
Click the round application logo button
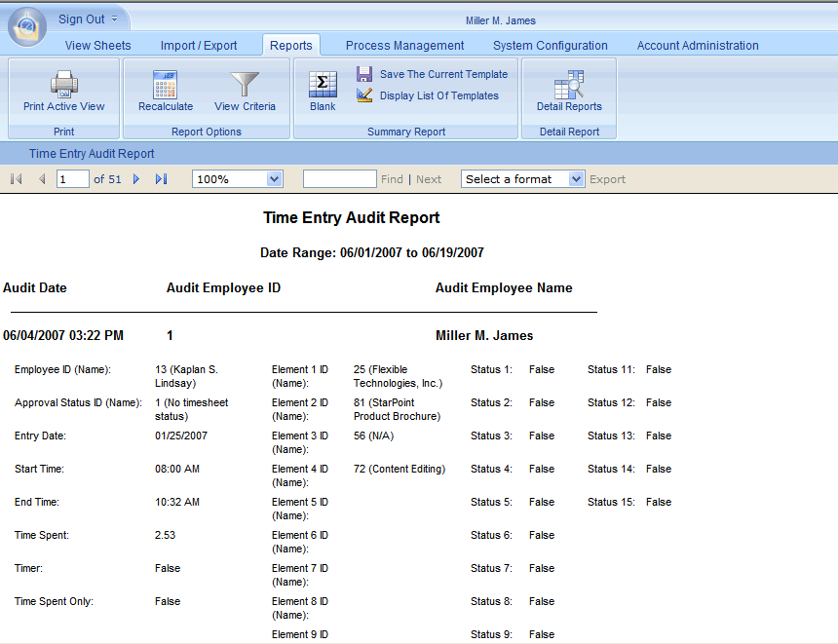point(26,26)
